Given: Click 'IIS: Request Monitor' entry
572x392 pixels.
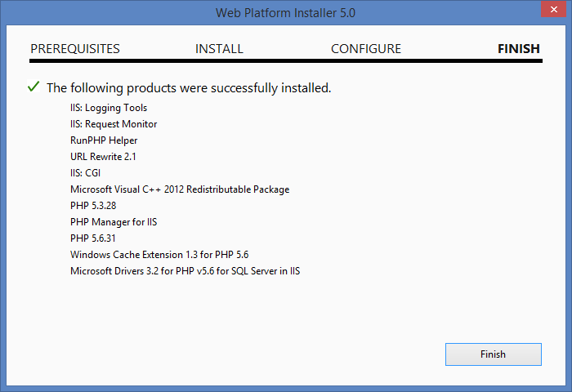Looking at the screenshot, I should pos(114,124).
